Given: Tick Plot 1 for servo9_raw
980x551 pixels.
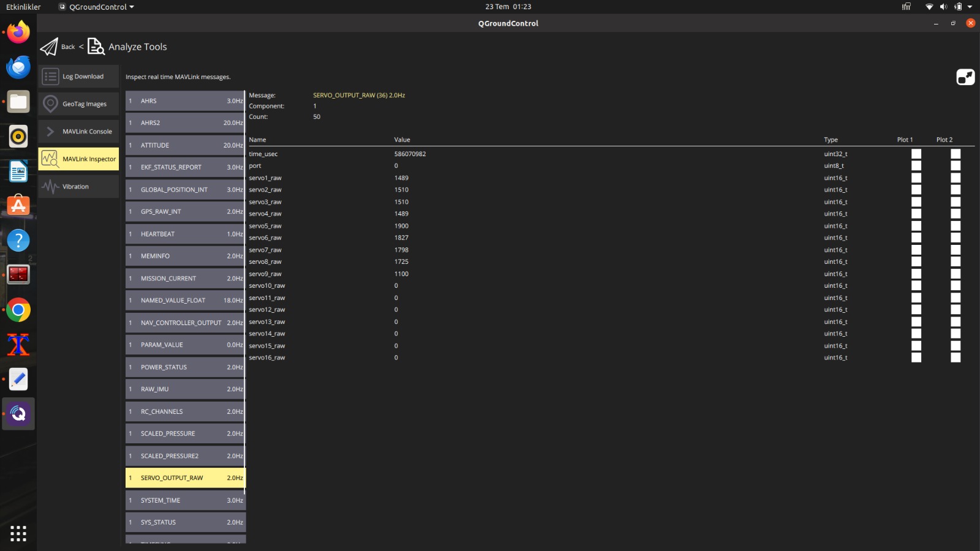Looking at the screenshot, I should [x=916, y=274].
